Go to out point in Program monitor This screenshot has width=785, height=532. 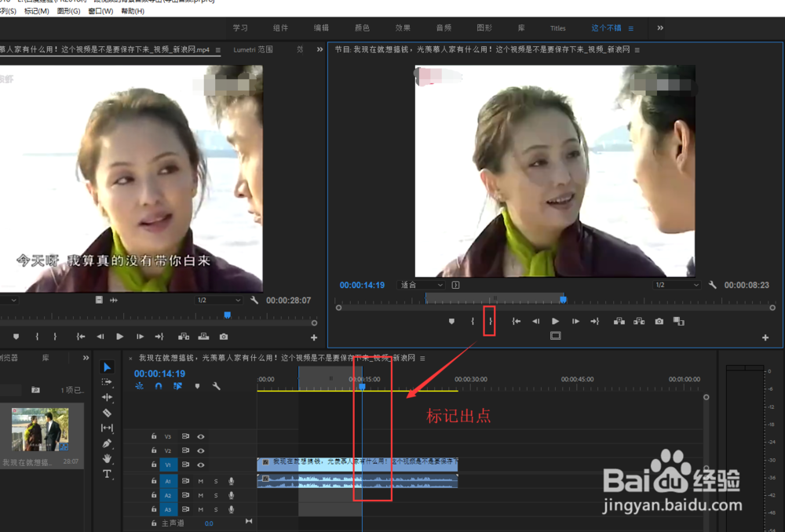595,321
